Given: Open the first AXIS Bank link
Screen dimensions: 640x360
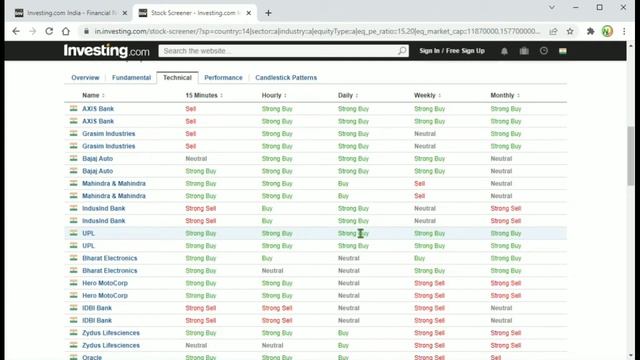Looking at the screenshot, I should [98, 109].
